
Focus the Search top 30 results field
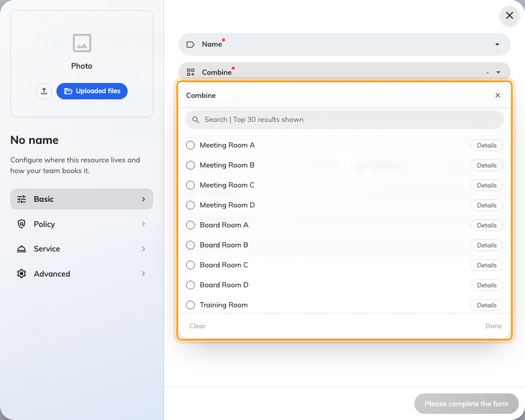(x=345, y=120)
